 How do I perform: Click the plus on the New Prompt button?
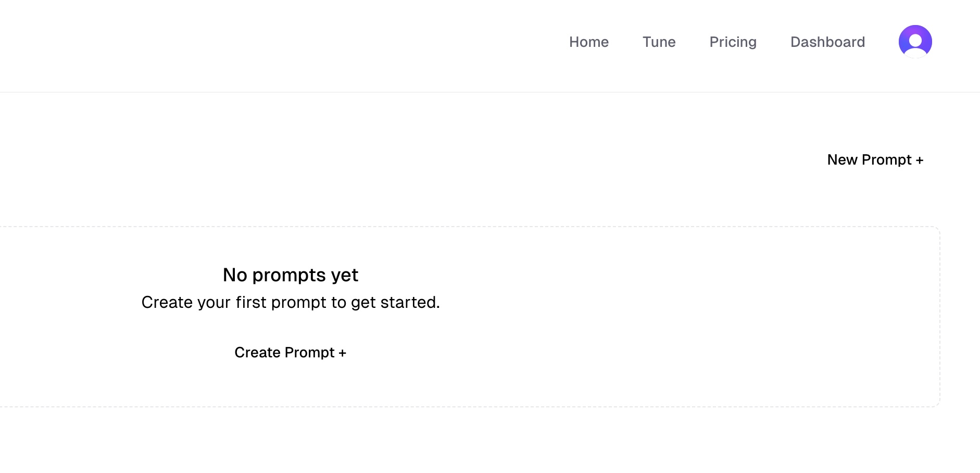point(920,160)
